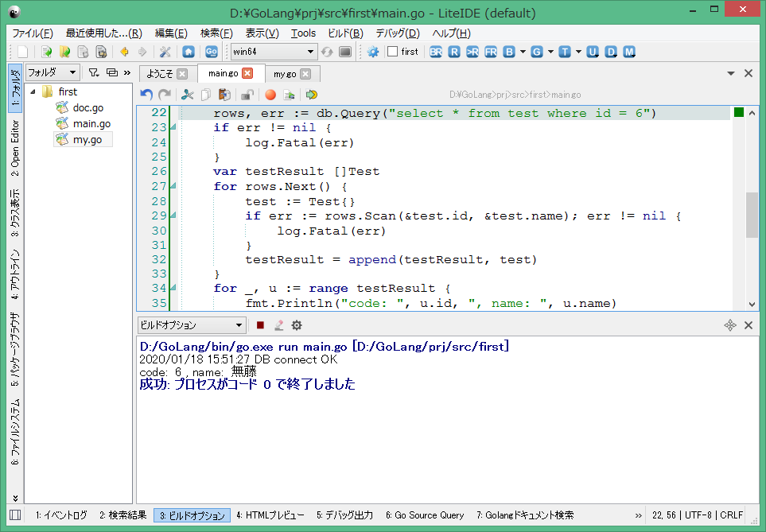Image resolution: width=766 pixels, height=532 pixels.
Task: Click the FR (File Run) toolbar icon
Action: (491, 52)
